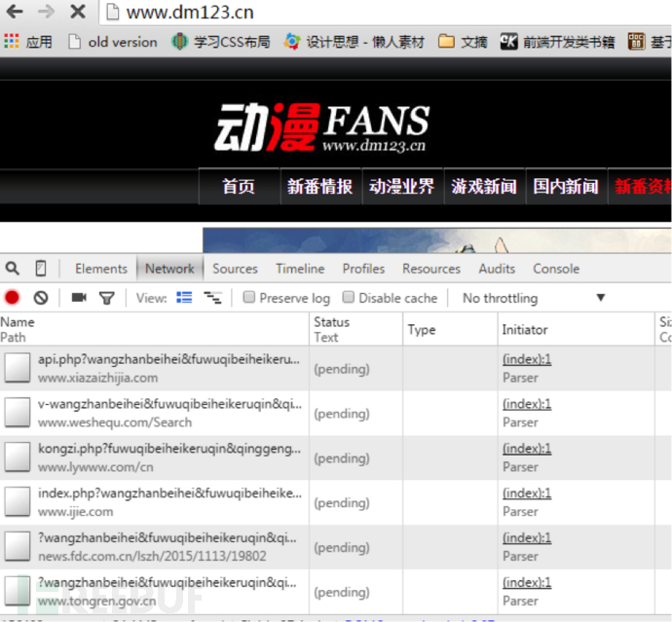
Task: Go back using the browser back arrow
Action: click(15, 12)
